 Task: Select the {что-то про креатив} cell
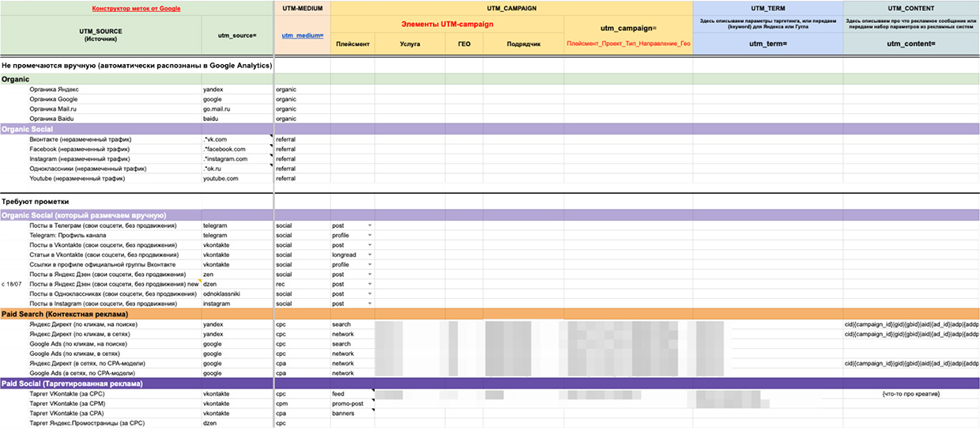point(910,394)
